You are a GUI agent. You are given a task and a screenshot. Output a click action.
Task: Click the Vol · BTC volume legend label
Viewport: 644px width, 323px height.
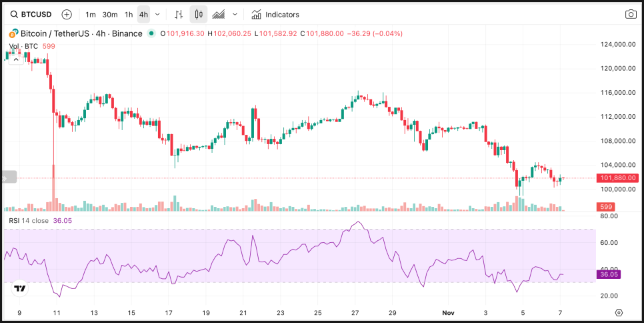[23, 46]
